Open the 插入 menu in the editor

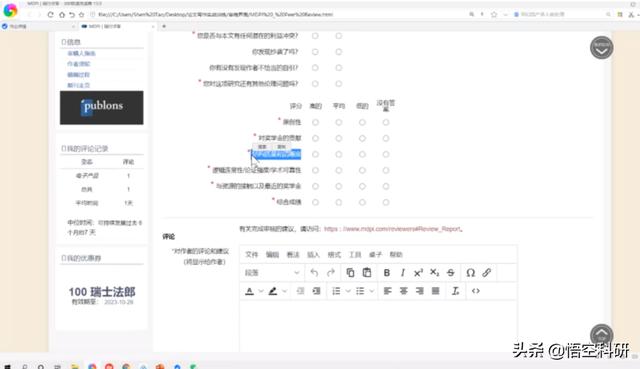pos(313,254)
